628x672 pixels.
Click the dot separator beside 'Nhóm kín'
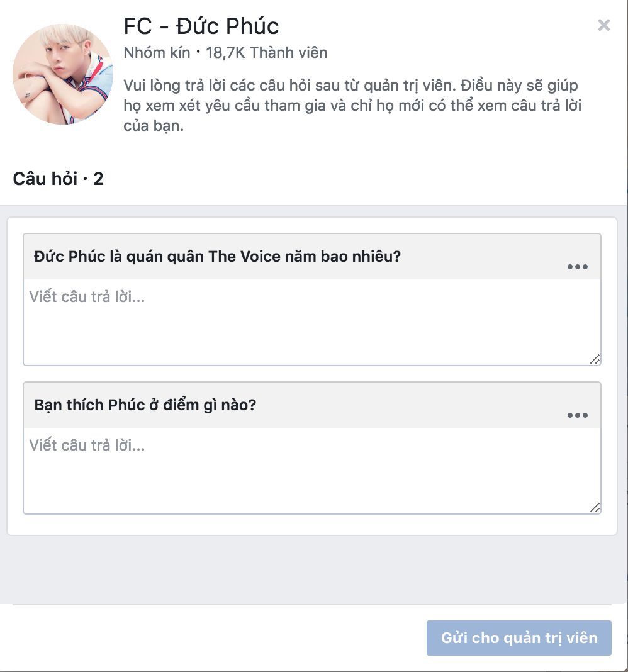click(x=198, y=52)
